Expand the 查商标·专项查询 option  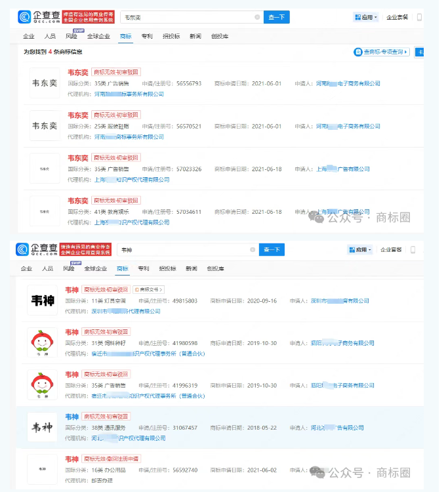[382, 52]
